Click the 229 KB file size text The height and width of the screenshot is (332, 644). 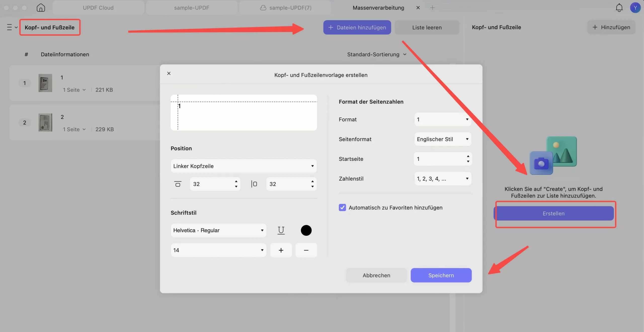coord(104,129)
